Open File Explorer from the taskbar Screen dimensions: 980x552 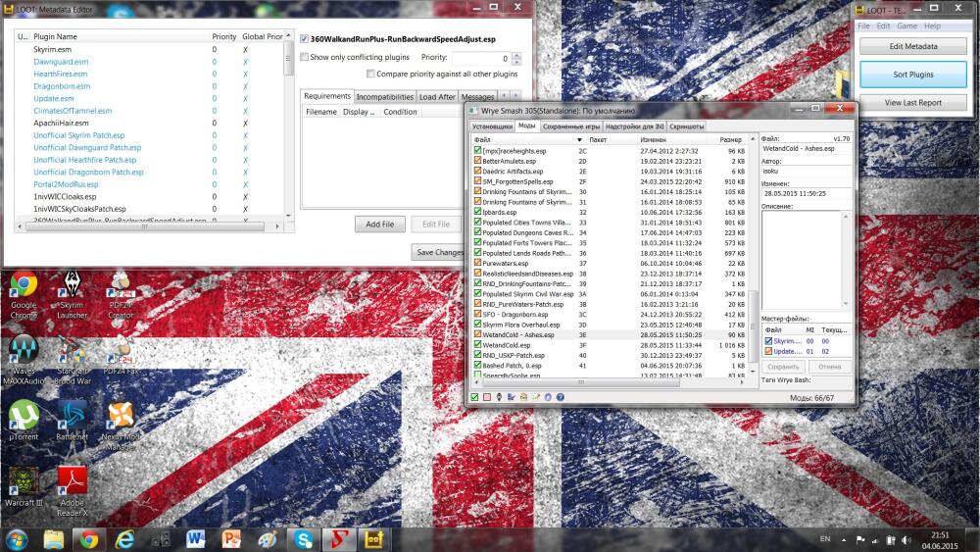[x=54, y=539]
